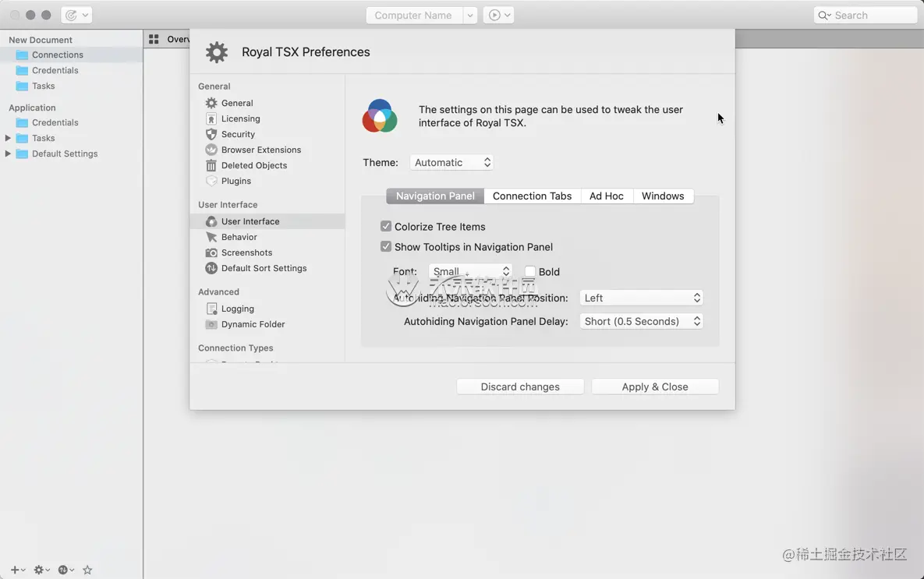Click the Security shield icon
Screen dimensions: 924x579
[x=211, y=134]
